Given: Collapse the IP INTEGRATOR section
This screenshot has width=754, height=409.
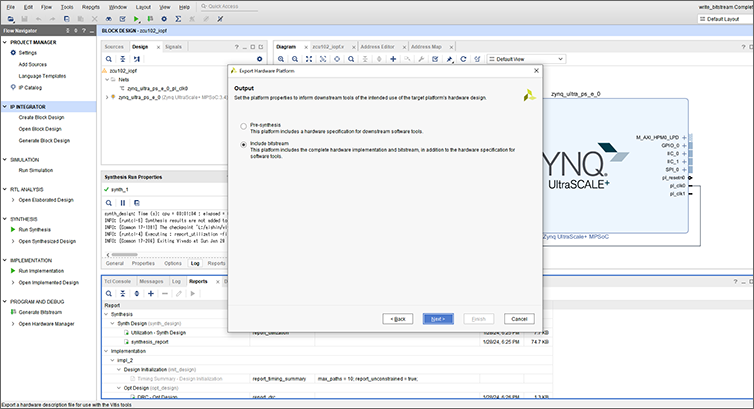Looking at the screenshot, I should coord(5,107).
